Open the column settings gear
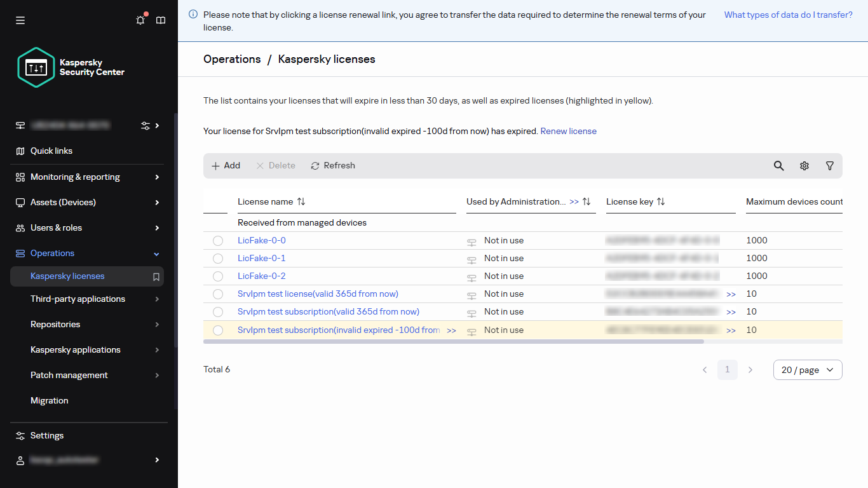Viewport: 868px width, 488px height. [804, 165]
